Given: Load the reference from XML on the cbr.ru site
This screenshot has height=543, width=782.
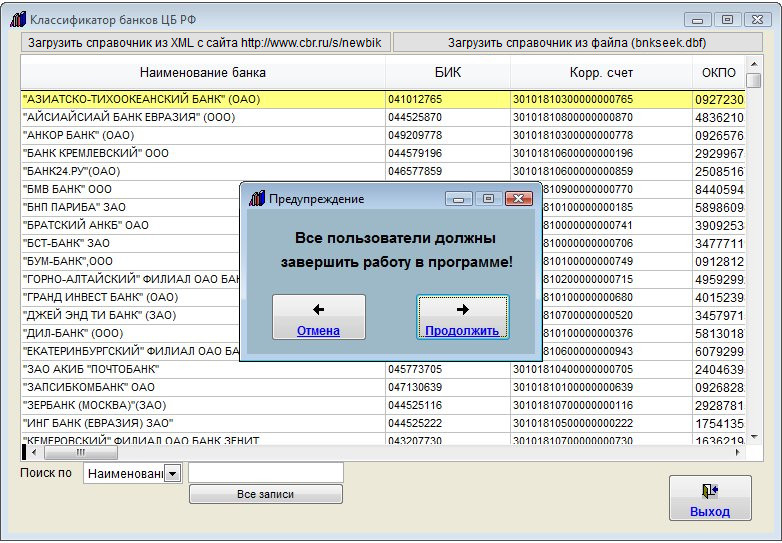Looking at the screenshot, I should point(204,42).
